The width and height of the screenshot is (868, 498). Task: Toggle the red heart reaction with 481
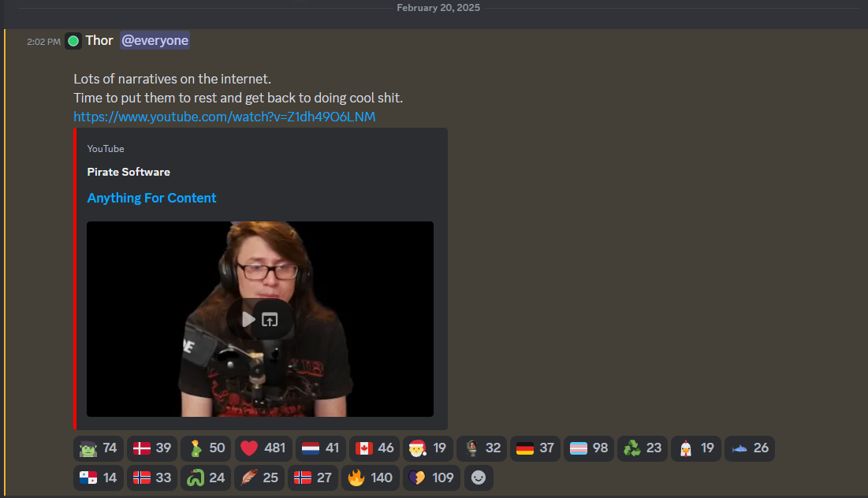tap(263, 448)
